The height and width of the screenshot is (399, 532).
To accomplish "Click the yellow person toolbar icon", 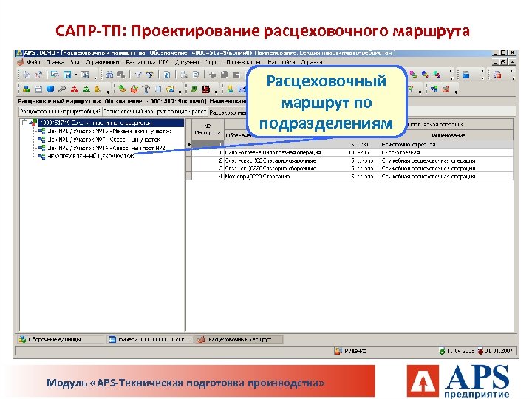I will [230, 89].
